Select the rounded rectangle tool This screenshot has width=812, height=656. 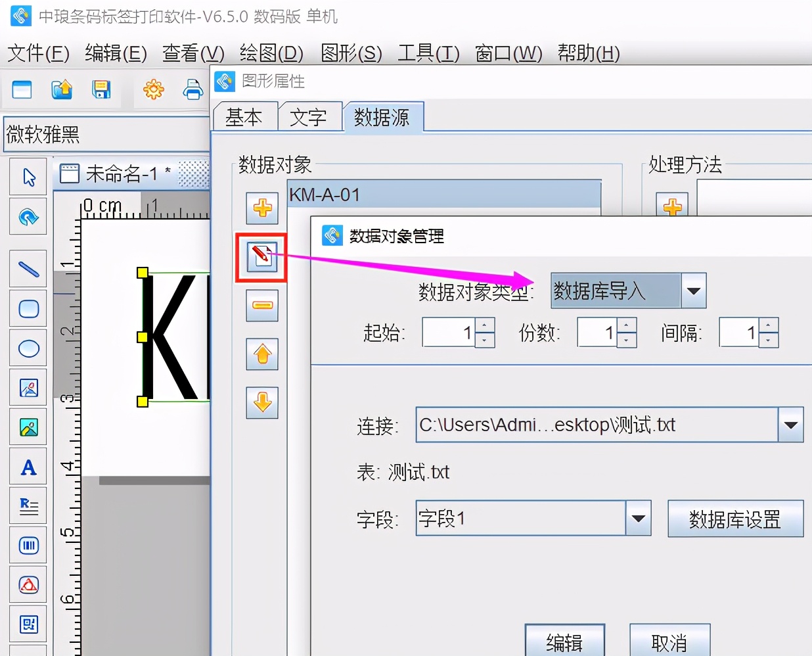point(28,308)
